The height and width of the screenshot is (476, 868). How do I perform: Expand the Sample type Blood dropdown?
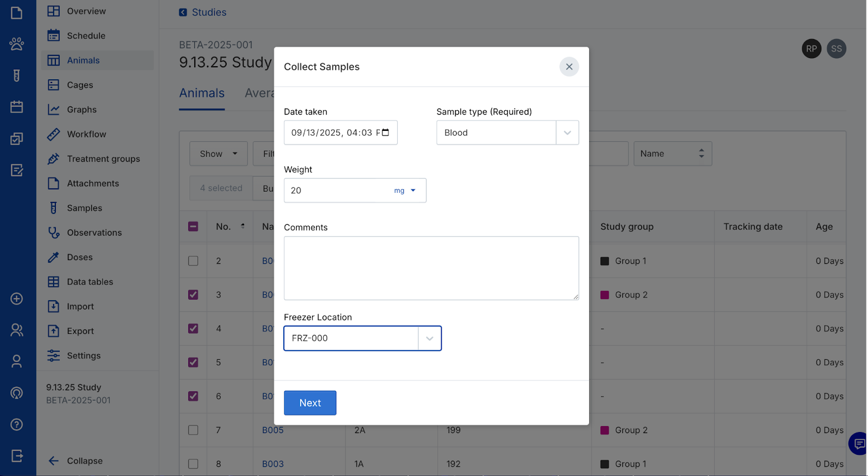(x=567, y=133)
